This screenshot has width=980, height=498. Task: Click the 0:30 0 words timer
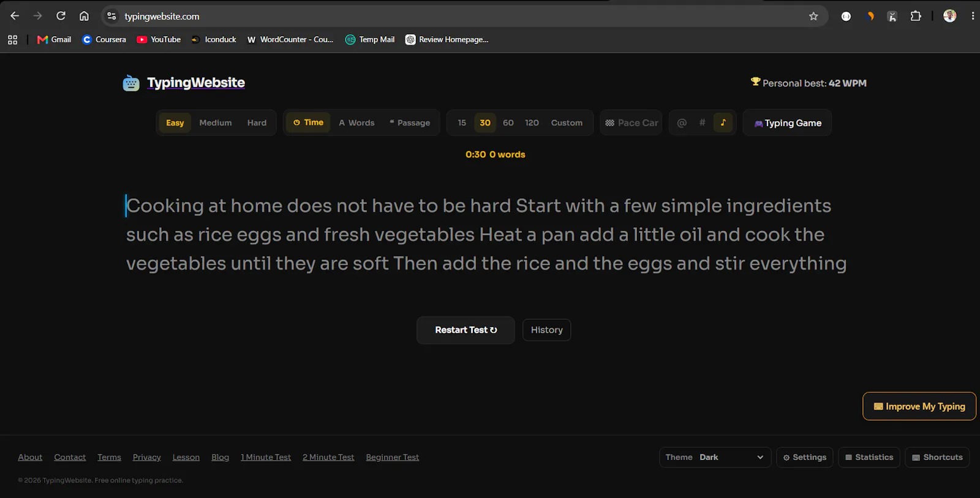pyautogui.click(x=496, y=154)
